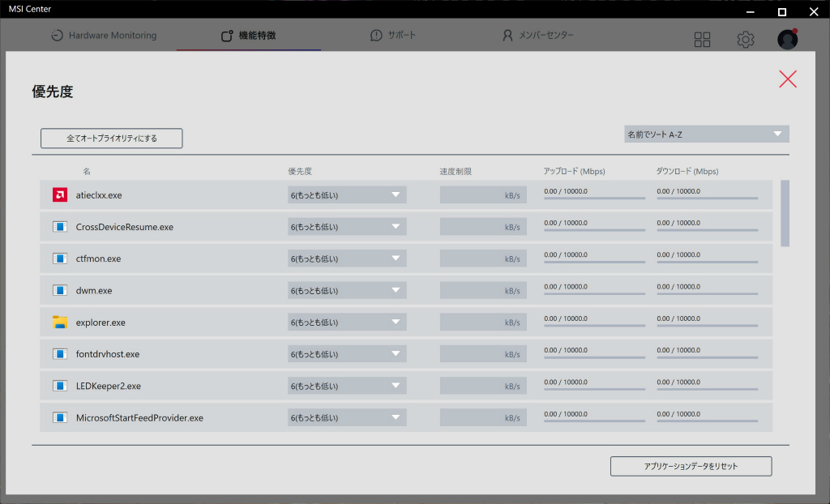
Task: Click the ダウンロード (Mbps) column header
Action: 687,171
